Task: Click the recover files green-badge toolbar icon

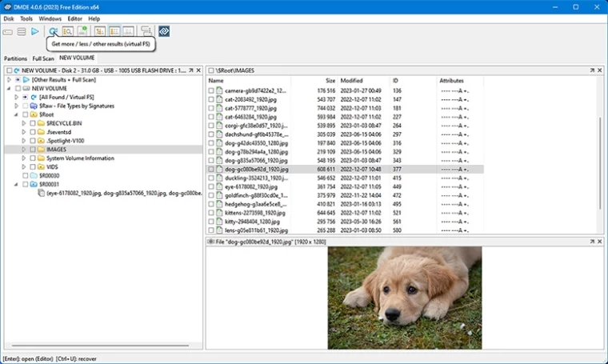Action: tap(82, 31)
